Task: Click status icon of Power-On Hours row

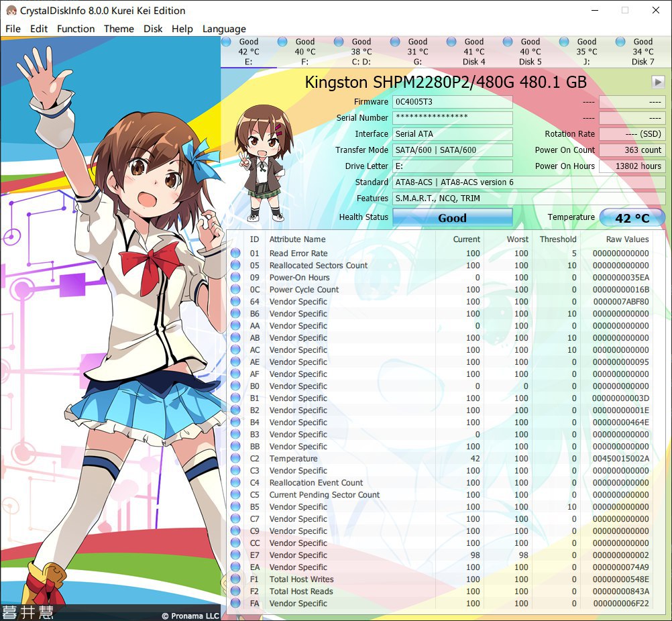Action: click(235, 277)
